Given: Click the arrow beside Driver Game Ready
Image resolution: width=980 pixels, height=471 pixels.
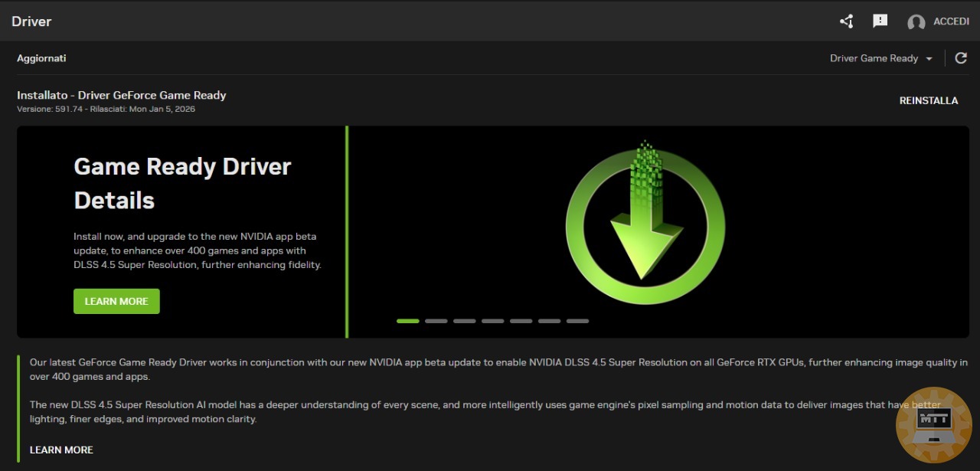Looking at the screenshot, I should click(929, 59).
